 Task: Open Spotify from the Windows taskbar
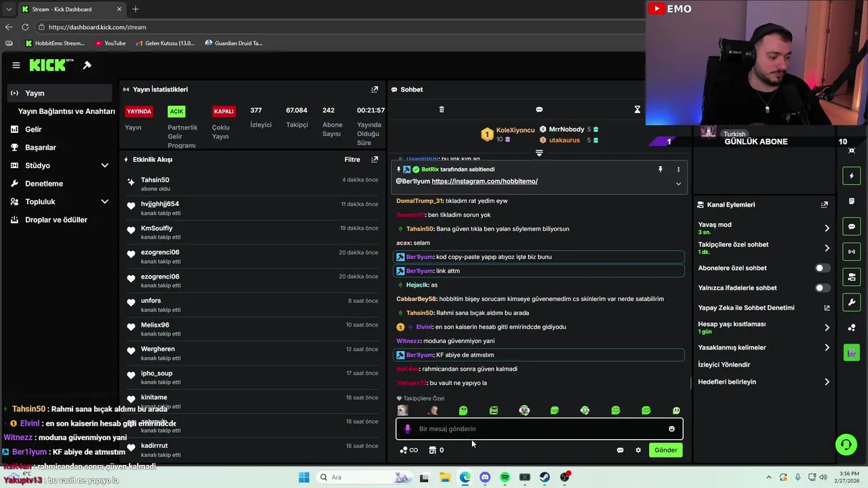coord(505,477)
